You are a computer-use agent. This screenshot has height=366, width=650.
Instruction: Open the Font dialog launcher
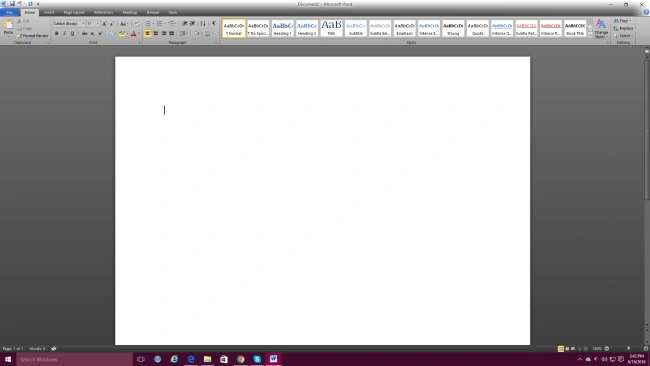point(138,43)
